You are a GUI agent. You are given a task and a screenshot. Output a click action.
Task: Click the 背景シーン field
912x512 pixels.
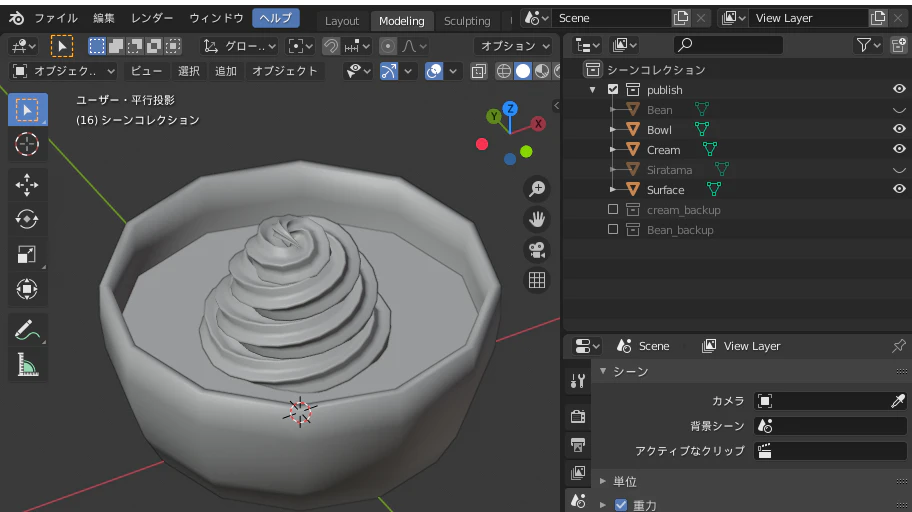point(831,426)
